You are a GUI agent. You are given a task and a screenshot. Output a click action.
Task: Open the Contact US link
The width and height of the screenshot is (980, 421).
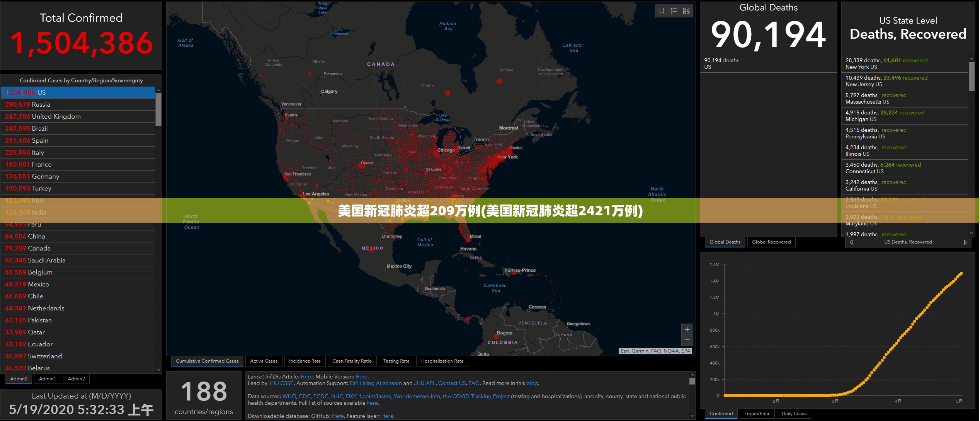(x=452, y=384)
